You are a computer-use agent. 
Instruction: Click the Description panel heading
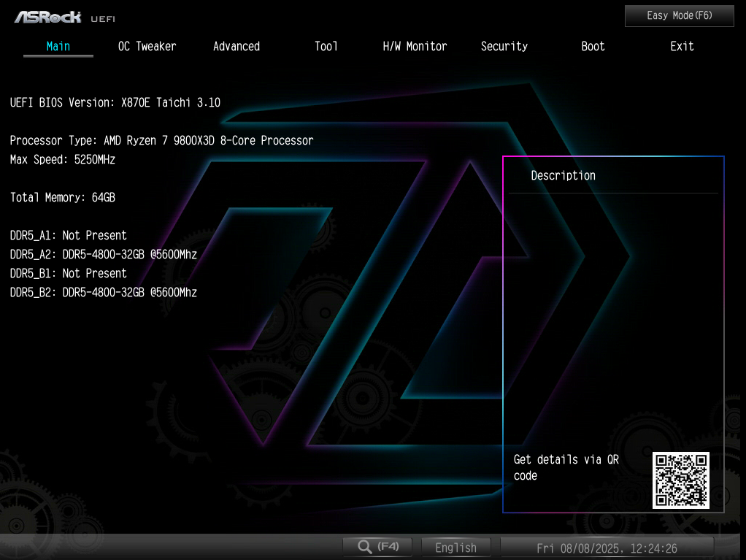pyautogui.click(x=564, y=175)
